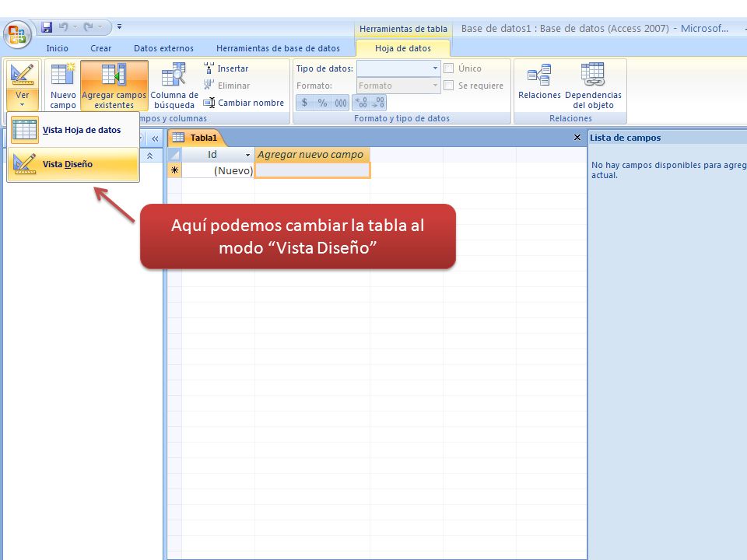Click the Ver view icon

point(23,75)
